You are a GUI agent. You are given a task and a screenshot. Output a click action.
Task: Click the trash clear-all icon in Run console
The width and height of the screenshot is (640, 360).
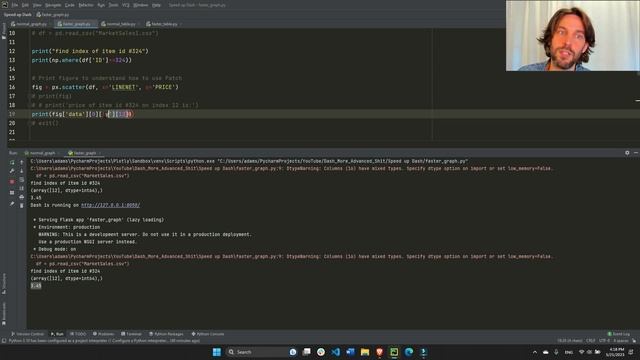(x=22, y=206)
